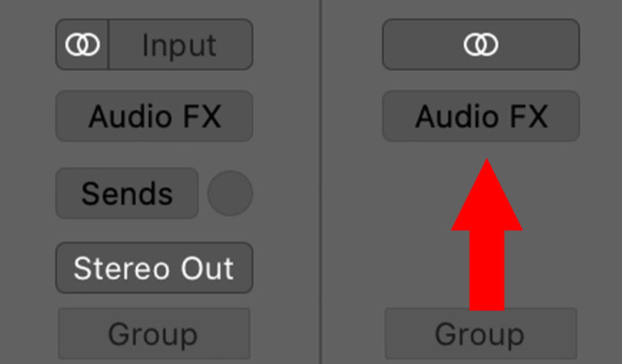Click the red arrow annotation
Image resolution: width=622 pixels, height=364 pixels.
(487, 235)
